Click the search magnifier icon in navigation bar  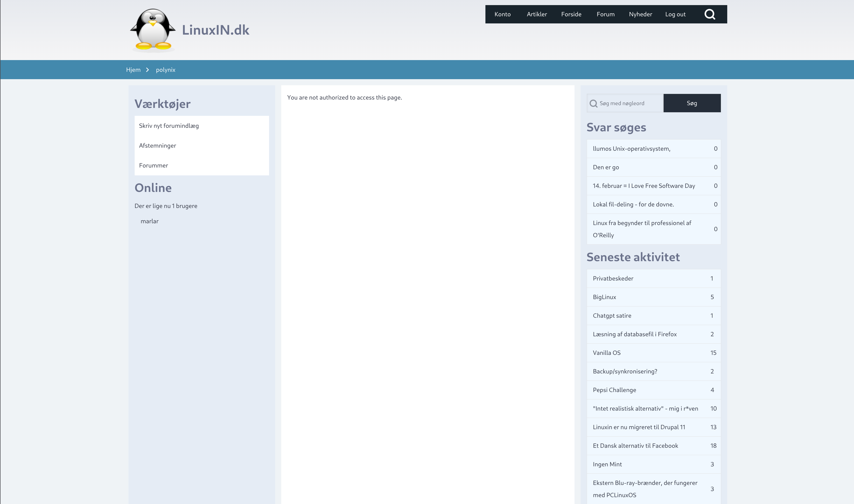pyautogui.click(x=710, y=14)
